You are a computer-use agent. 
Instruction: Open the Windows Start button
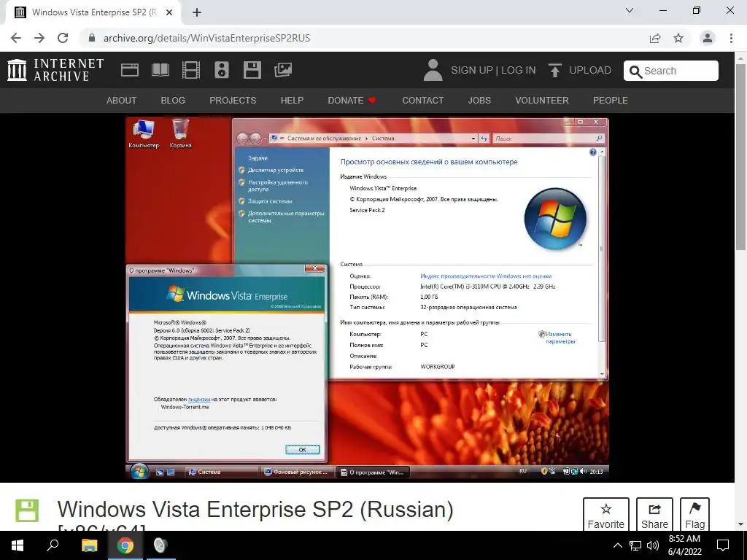pos(18,545)
